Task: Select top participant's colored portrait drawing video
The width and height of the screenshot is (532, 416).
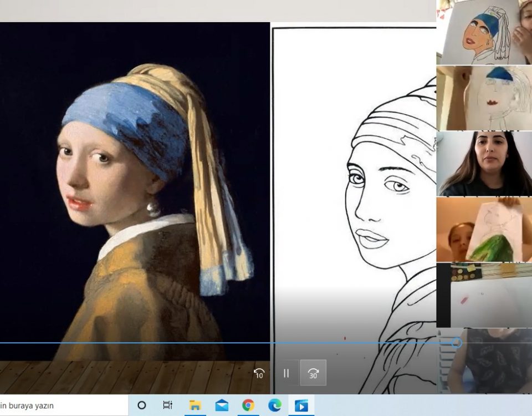Action: pyautogui.click(x=484, y=32)
